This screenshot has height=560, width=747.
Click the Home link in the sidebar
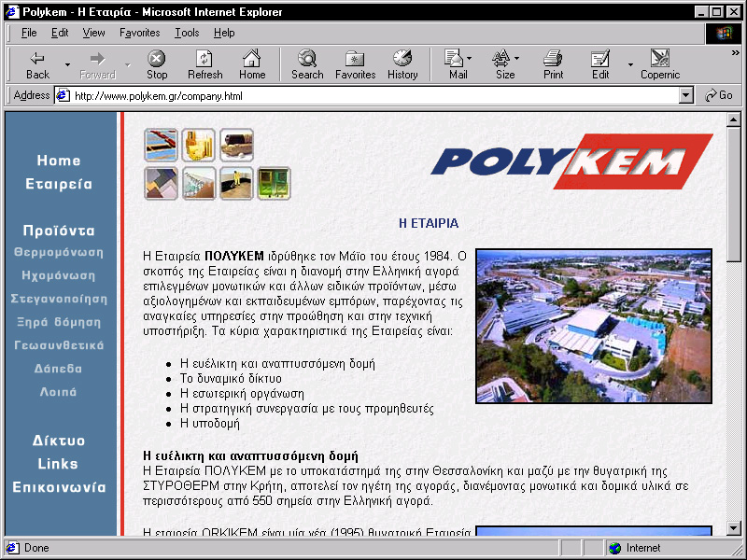click(59, 161)
